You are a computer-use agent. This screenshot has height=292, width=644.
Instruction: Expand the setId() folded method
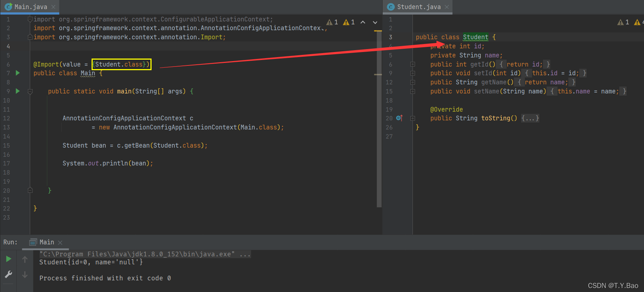(412, 73)
